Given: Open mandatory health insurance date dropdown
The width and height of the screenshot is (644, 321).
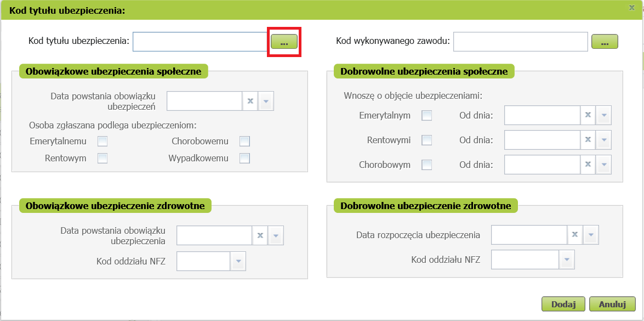Looking at the screenshot, I should [276, 235].
